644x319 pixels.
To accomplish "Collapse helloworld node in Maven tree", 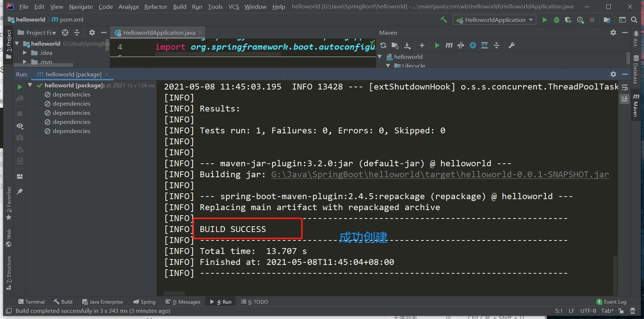I will (x=380, y=57).
